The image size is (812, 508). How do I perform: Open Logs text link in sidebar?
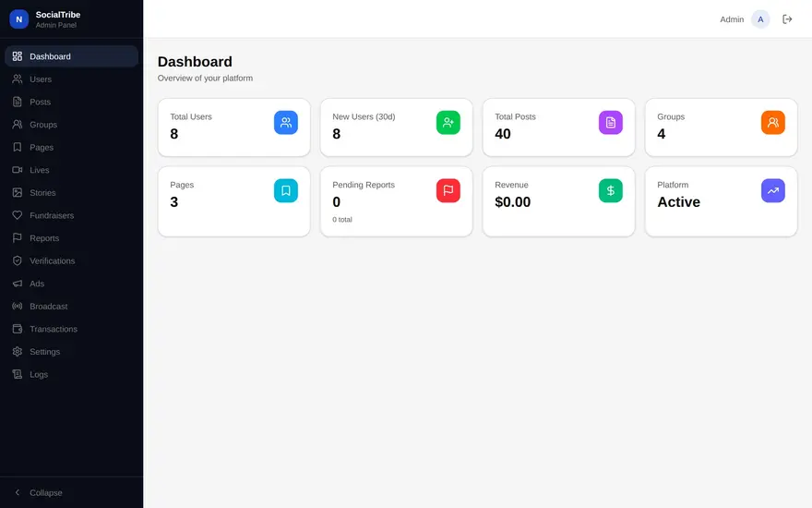(x=39, y=374)
